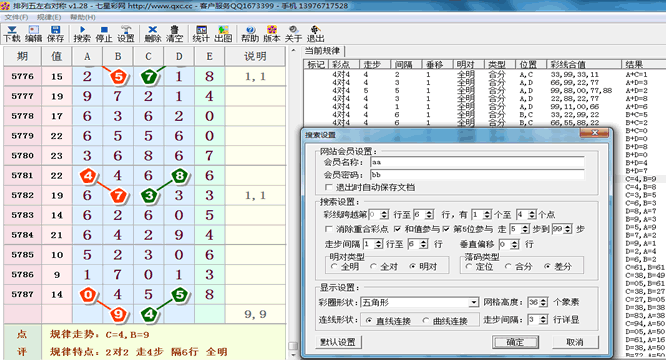Click the 说明 column header
Image resolution: width=666 pixels, height=360 pixels.
[x=255, y=56]
